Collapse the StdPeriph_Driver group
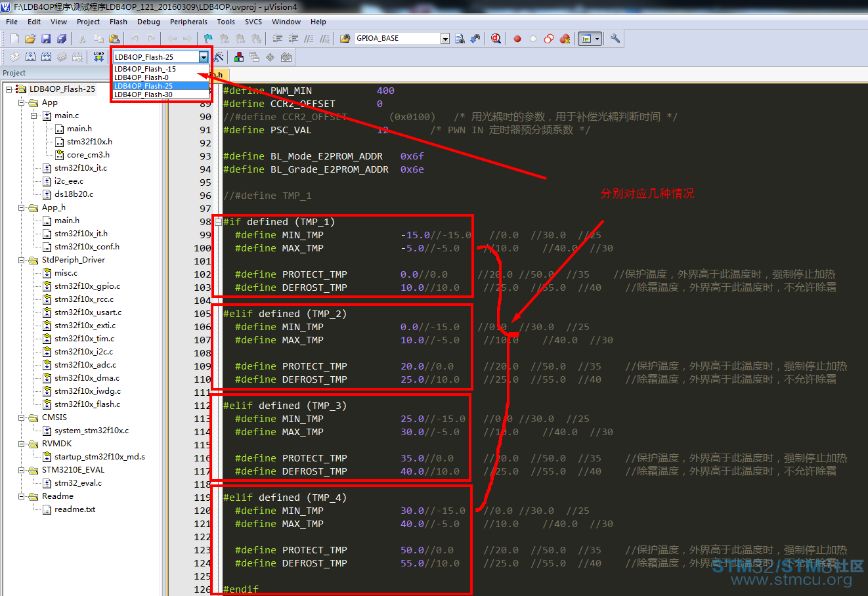The width and height of the screenshot is (868, 596). pos(22,260)
